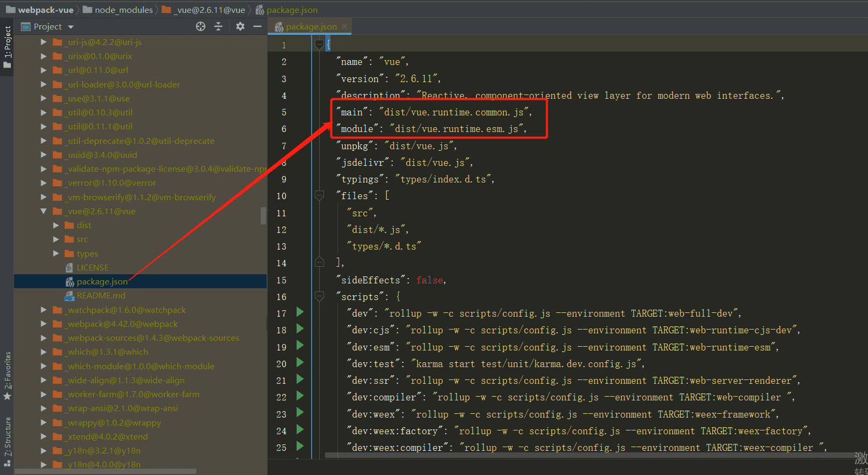Expand the _watchpack@1.6.0@watchpack folder
The image size is (868, 475).
[x=44, y=310]
